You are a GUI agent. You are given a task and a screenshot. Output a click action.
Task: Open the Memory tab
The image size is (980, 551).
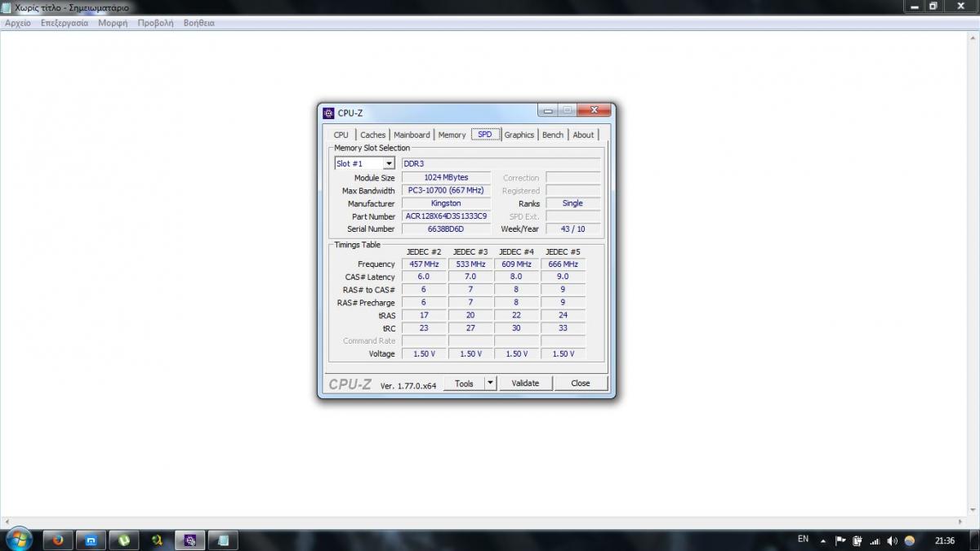[452, 135]
